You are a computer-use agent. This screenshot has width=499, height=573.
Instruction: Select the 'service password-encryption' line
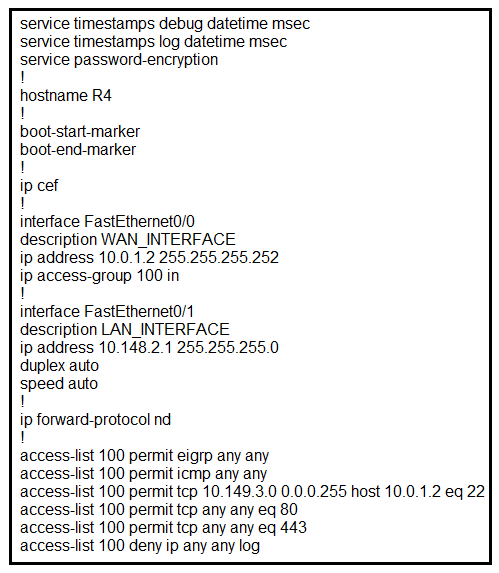tap(119, 60)
